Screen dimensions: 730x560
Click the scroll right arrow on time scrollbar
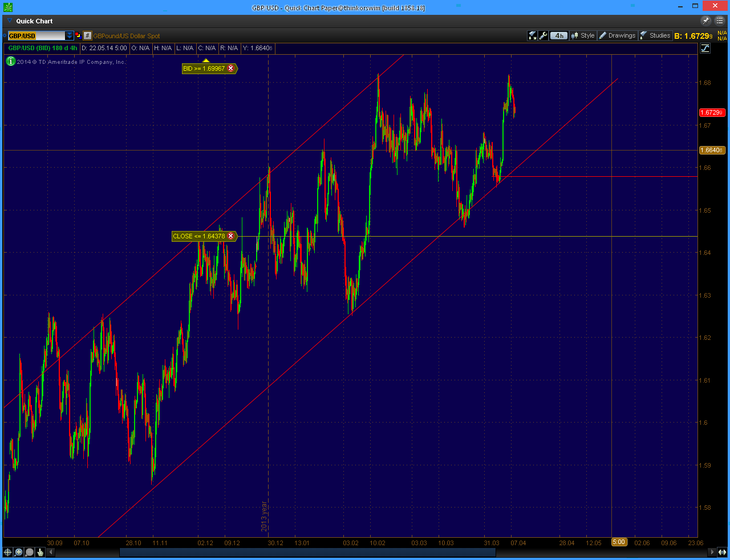(x=712, y=552)
